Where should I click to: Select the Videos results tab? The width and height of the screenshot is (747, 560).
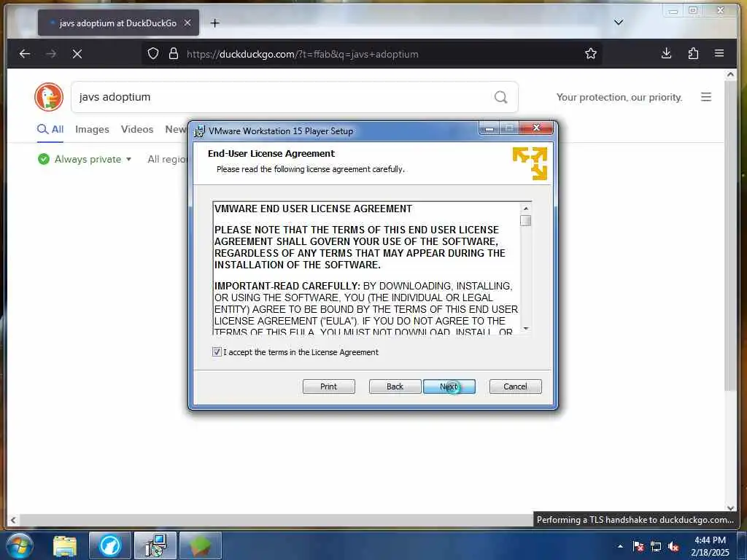pos(137,130)
